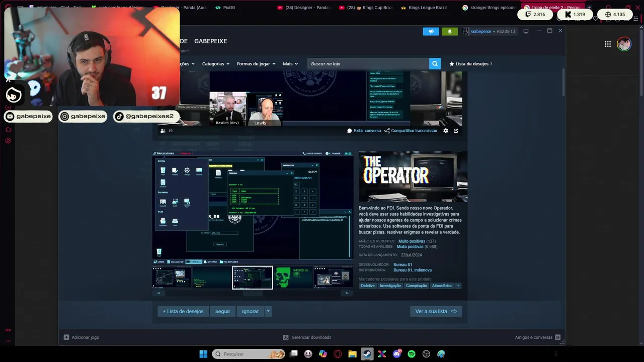Click the thumbnail strip scrollbar handle
644x362 pixels.
[x=253, y=293]
